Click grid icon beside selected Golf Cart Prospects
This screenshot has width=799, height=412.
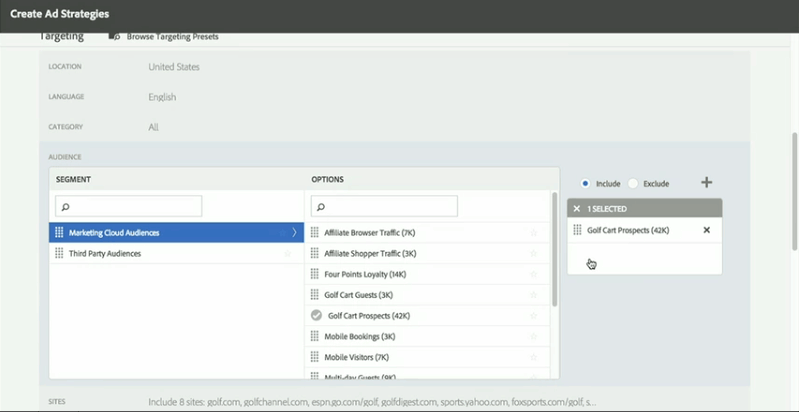[x=577, y=230]
